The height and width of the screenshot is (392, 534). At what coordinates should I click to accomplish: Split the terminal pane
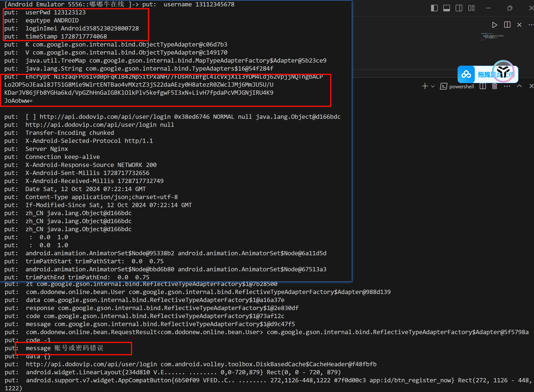[x=483, y=86]
